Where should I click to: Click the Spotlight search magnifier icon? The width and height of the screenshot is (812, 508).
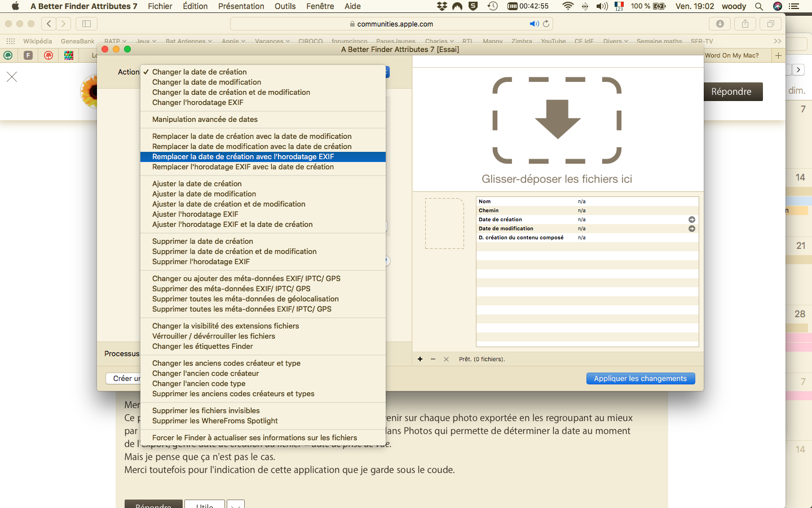click(759, 6)
